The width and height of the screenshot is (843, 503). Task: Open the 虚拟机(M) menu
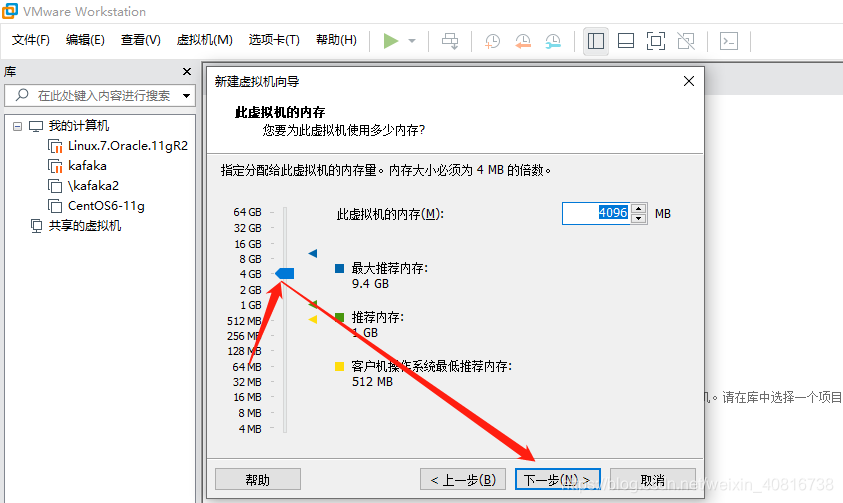(204, 40)
